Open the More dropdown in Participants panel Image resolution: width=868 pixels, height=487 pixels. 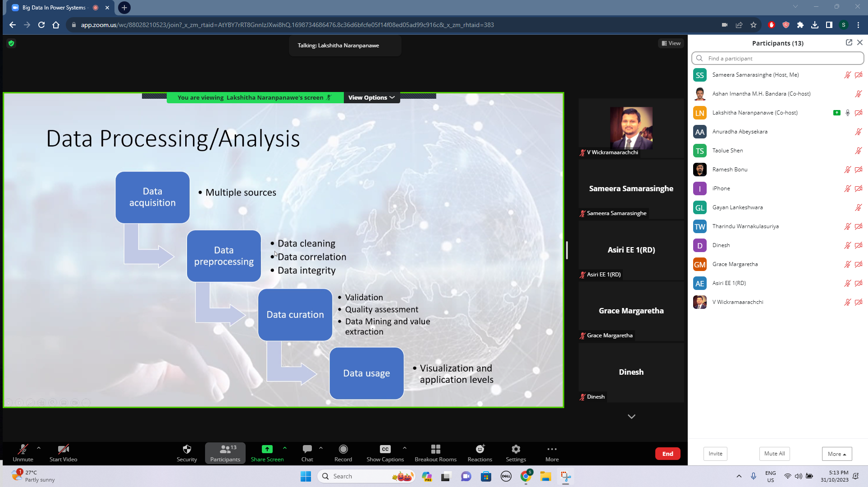click(x=836, y=454)
